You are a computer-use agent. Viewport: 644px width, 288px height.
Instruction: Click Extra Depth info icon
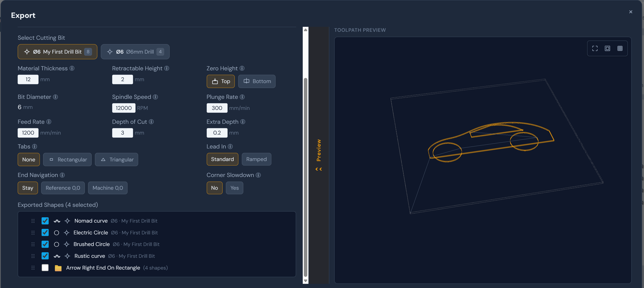point(243,122)
